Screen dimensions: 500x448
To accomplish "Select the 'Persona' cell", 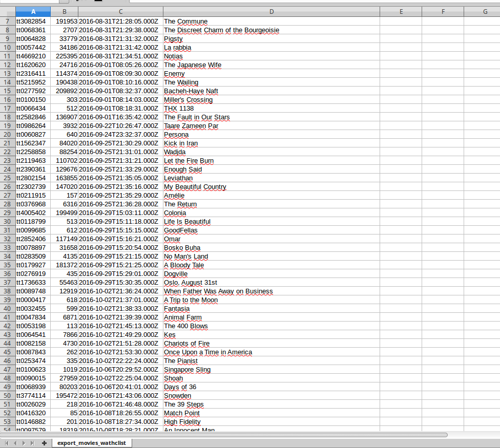I will point(272,135).
